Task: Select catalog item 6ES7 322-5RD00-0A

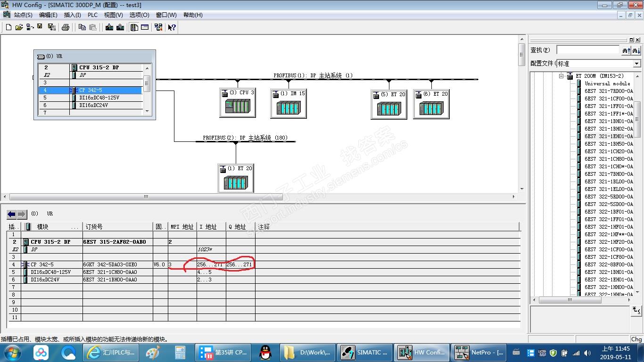Action: 609,197
